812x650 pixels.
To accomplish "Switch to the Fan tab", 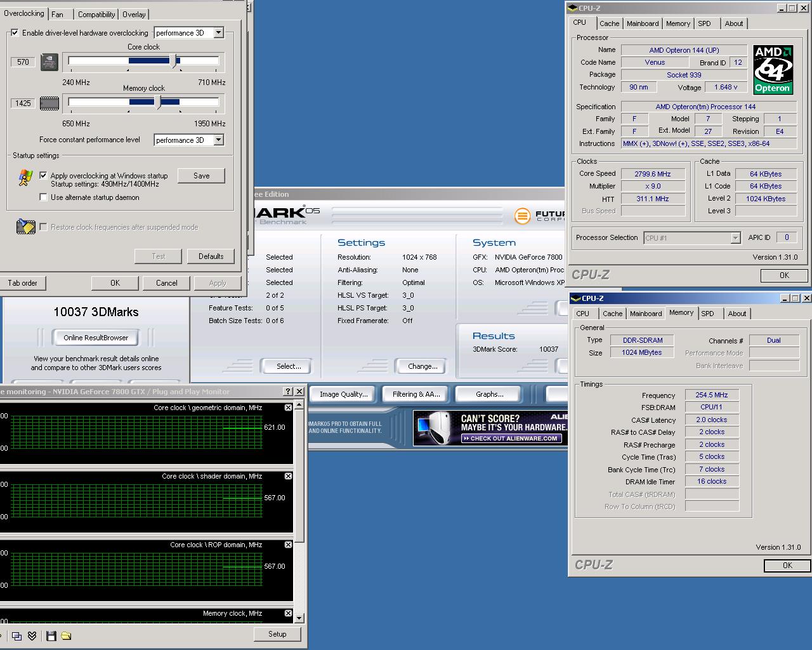I will coord(58,14).
